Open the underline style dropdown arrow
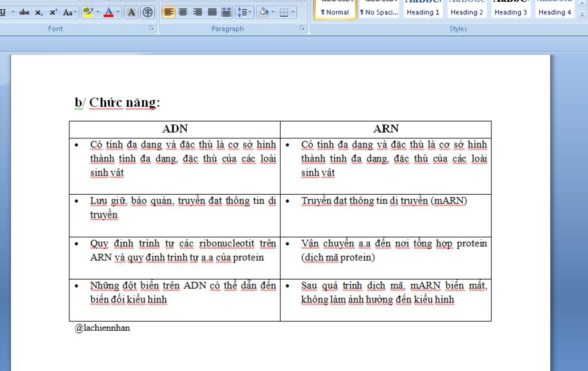Viewport: 588px width, 371px height. click(x=13, y=13)
